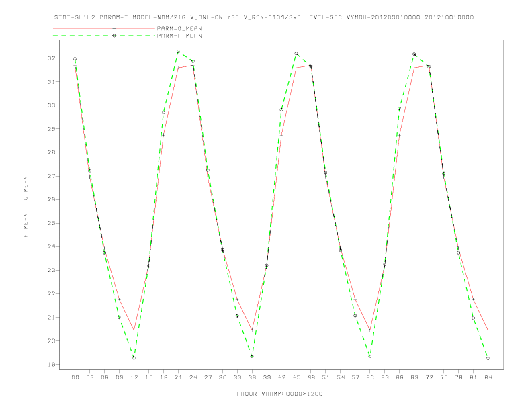The height and width of the screenshot is (411, 532).
Task: Click x-axis forecast hour label 12
Action: [134, 377]
